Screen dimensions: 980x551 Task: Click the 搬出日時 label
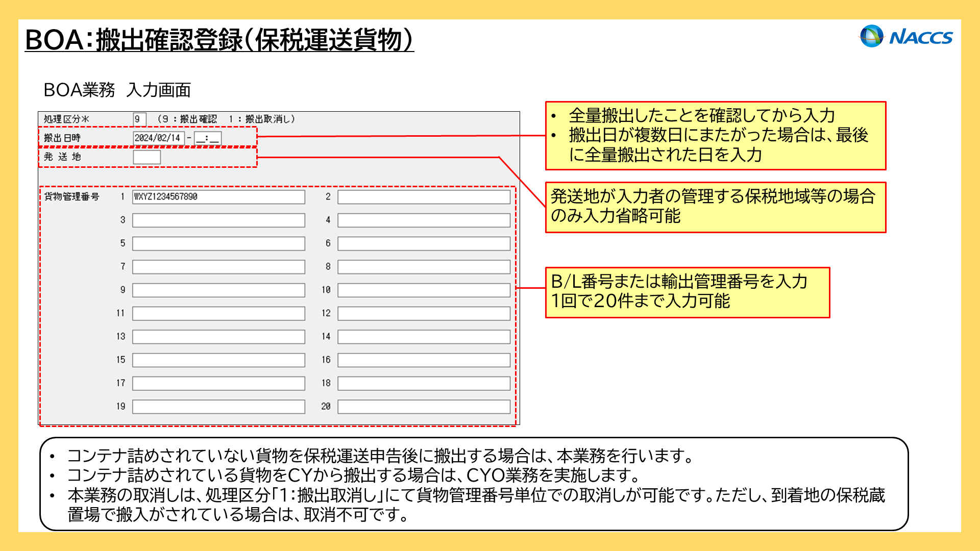click(x=62, y=138)
